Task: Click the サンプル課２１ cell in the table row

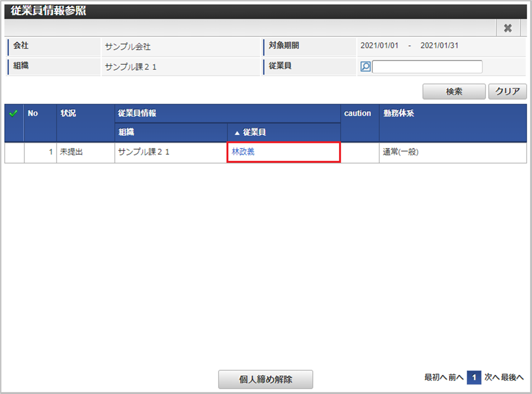Action: coord(171,153)
